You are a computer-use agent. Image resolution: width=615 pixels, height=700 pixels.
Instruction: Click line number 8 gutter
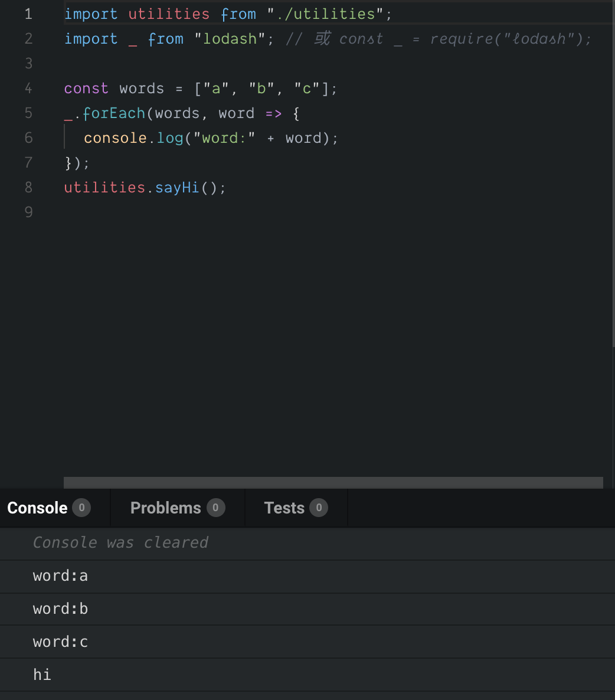(x=28, y=187)
